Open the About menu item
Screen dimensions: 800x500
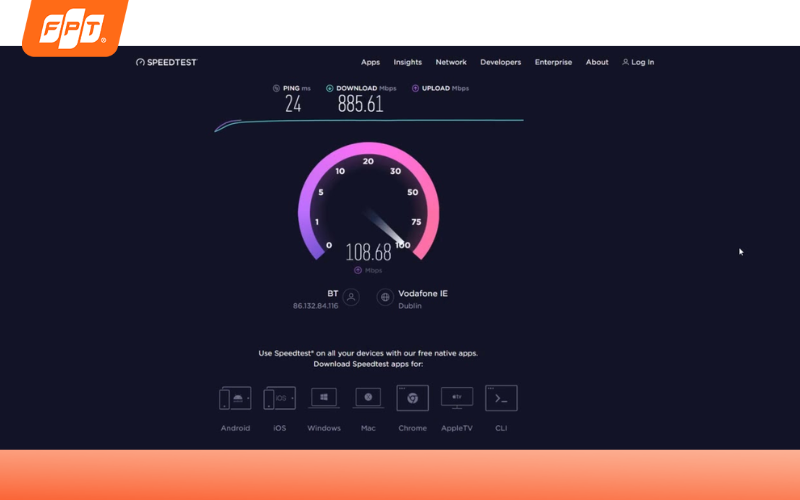[x=597, y=62]
